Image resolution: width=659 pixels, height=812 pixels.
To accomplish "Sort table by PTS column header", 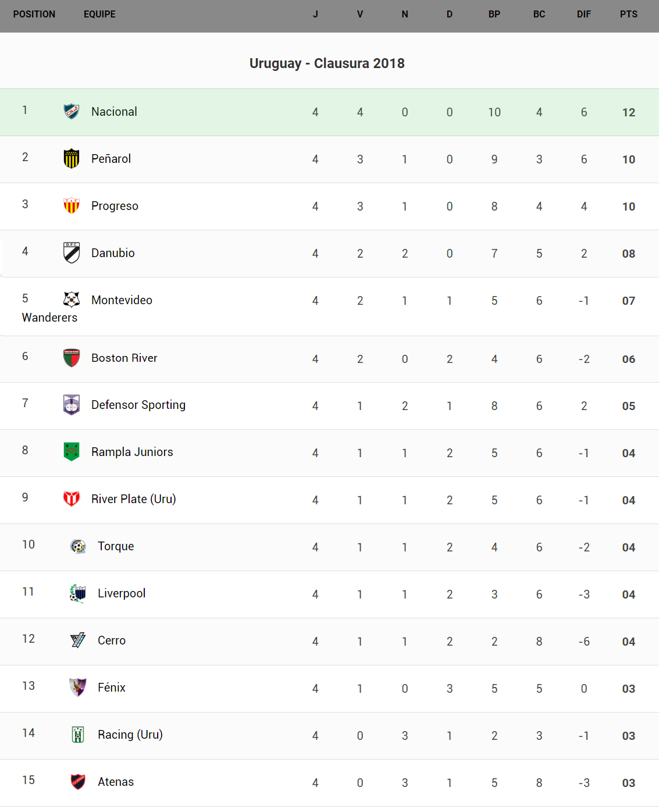I will coord(628,15).
